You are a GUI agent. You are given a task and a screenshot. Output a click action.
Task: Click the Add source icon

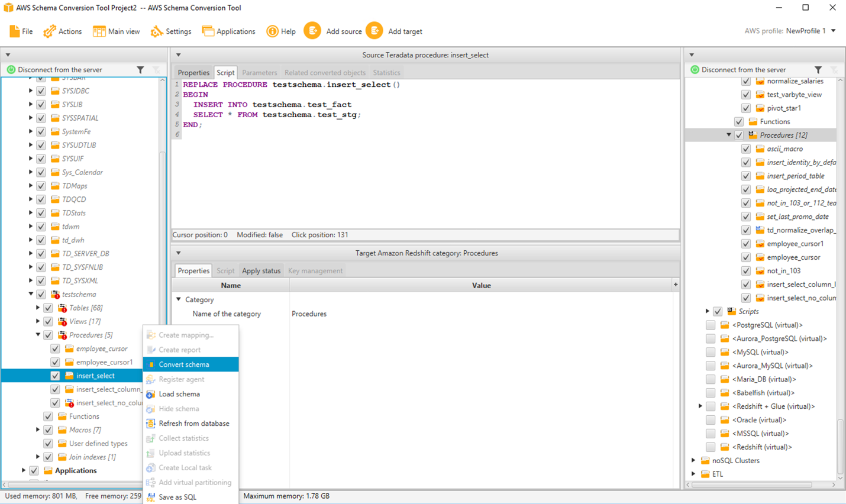click(312, 31)
